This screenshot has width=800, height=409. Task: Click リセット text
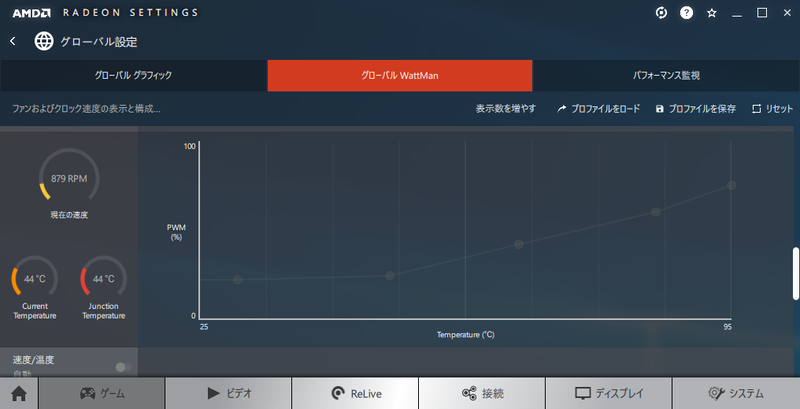click(779, 109)
